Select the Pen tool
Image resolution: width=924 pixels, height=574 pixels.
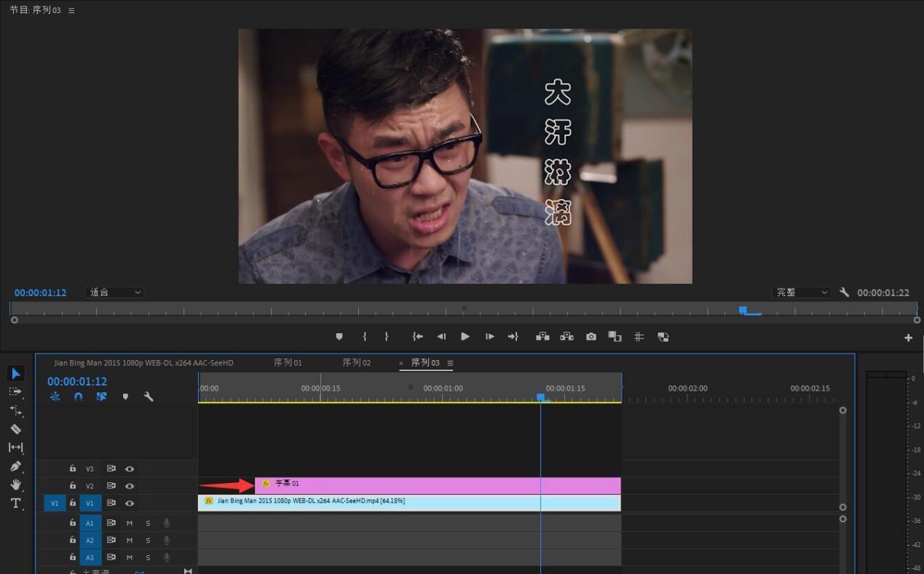pos(15,466)
